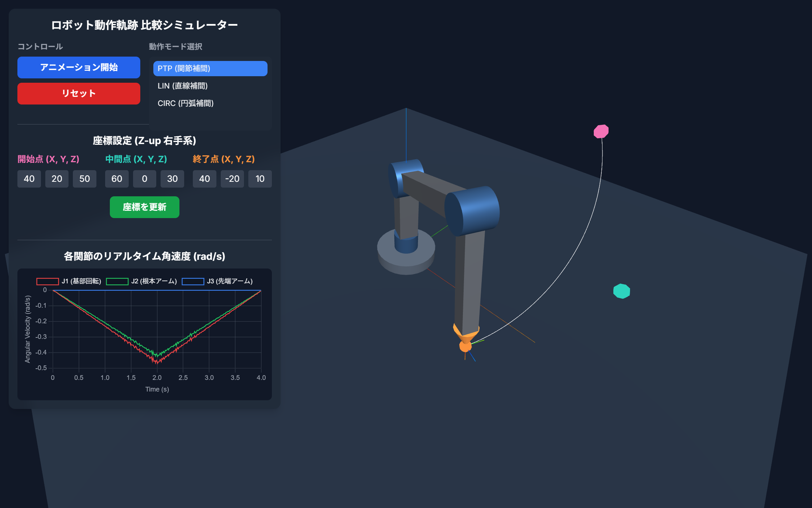This screenshot has width=812, height=508.
Task: Click the orange end effector tip
Action: pos(465,346)
